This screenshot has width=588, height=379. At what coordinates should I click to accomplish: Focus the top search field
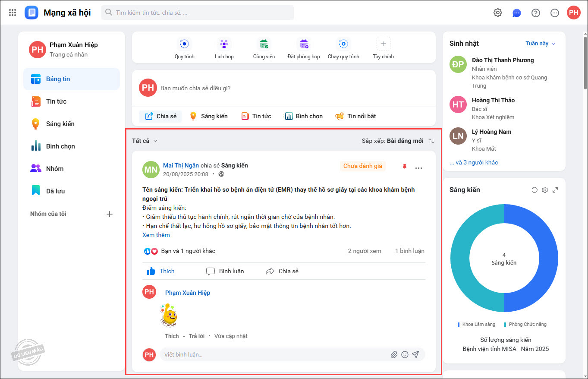click(x=198, y=13)
